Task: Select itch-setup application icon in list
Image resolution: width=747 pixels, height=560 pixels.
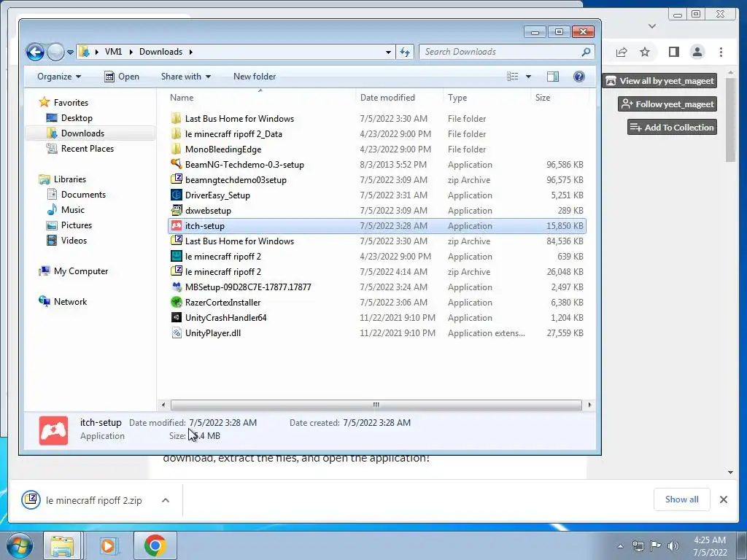Action: coord(177,226)
